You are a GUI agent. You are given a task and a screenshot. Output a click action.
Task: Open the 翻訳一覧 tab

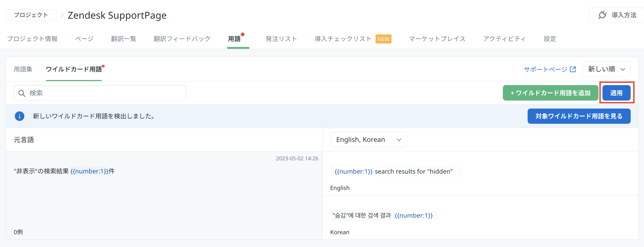[x=124, y=39]
